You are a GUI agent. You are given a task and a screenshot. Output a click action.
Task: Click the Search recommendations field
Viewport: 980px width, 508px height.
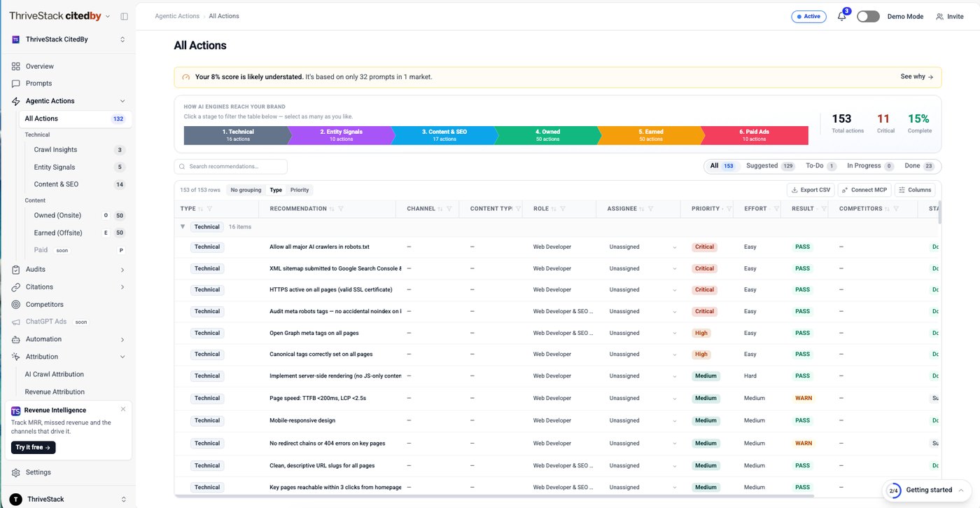pos(231,167)
